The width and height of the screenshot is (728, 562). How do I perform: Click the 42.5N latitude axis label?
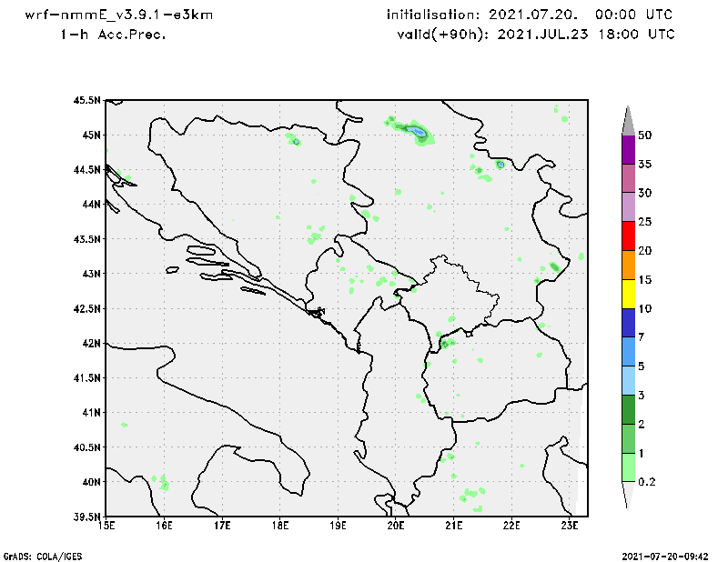[86, 308]
